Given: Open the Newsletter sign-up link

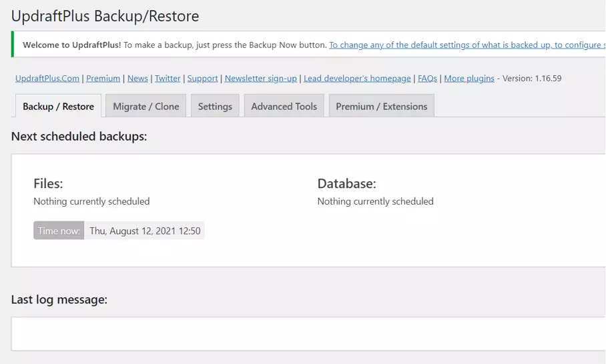Looking at the screenshot, I should tap(261, 79).
